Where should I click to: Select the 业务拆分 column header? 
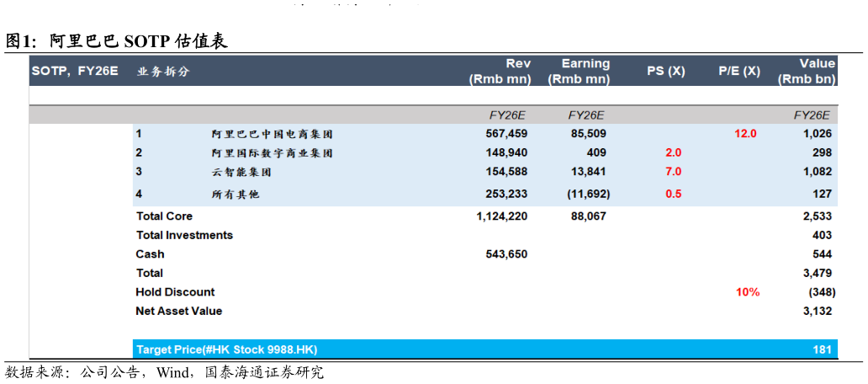click(x=163, y=72)
